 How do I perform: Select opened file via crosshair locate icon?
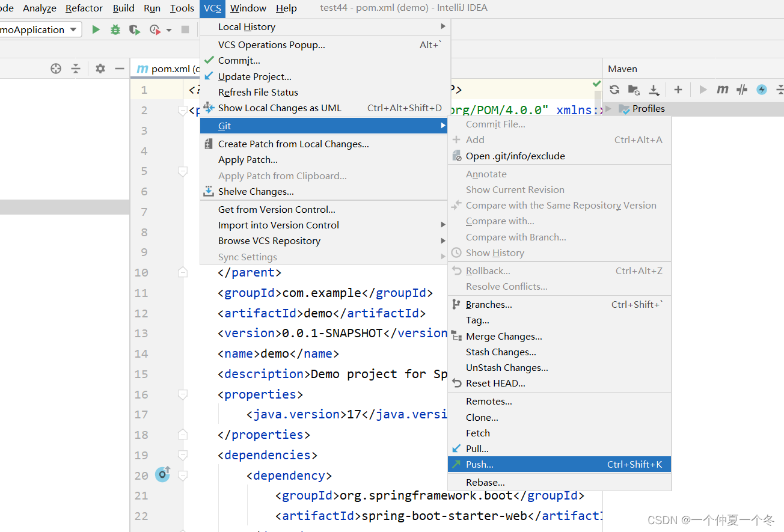tap(56, 69)
